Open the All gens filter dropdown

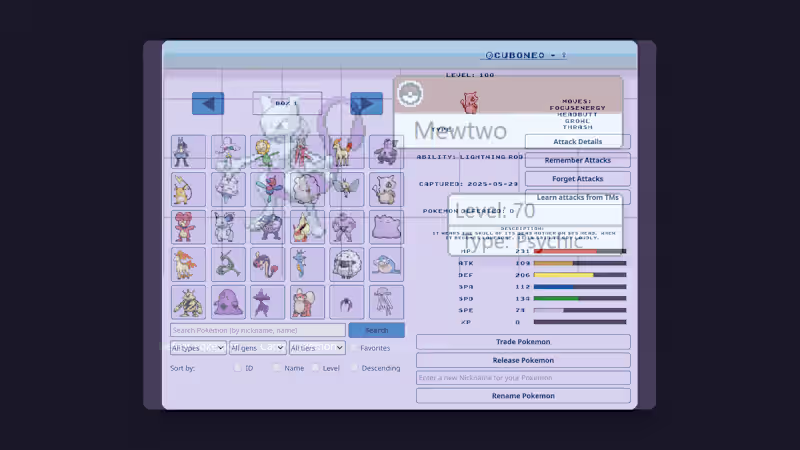point(258,348)
